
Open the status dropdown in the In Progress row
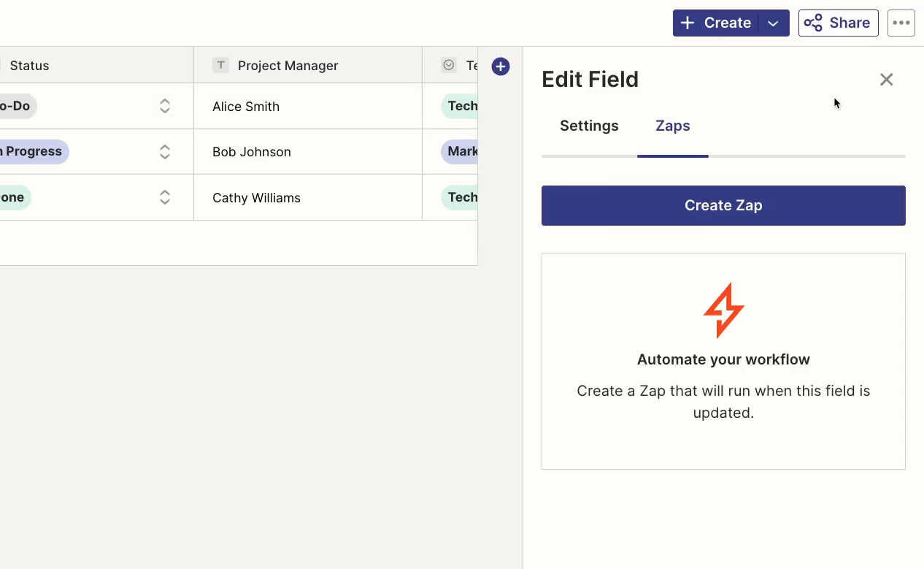click(165, 152)
